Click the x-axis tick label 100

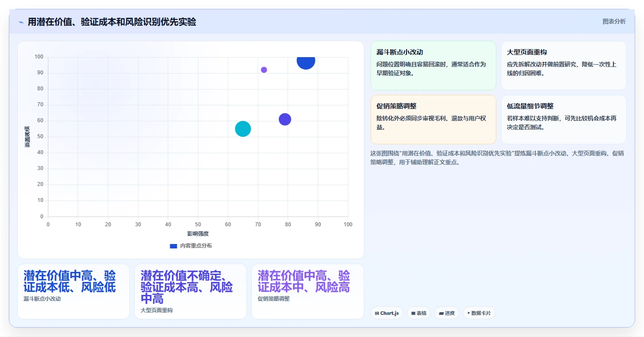(348, 225)
